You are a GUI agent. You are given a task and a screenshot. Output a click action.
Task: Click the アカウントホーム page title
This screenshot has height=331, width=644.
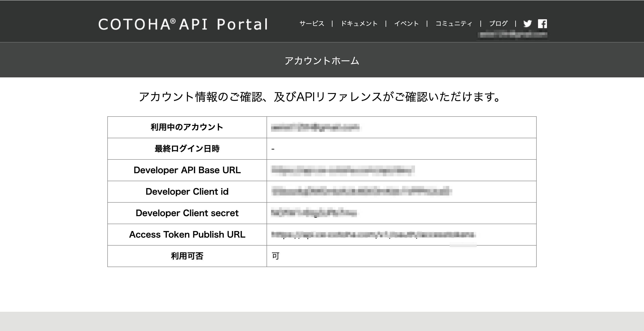(x=322, y=61)
